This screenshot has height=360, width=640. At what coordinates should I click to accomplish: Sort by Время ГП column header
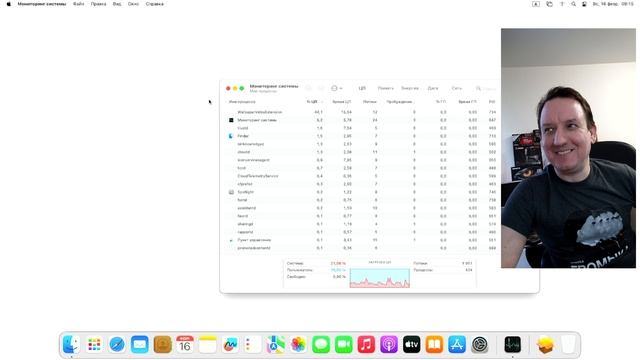click(468, 102)
